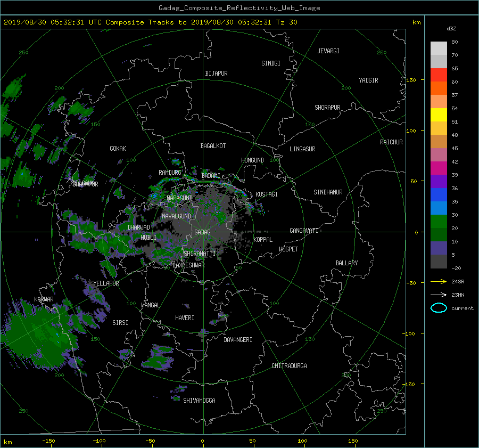Click the SIRSI city label
The width and height of the screenshot is (479, 448).
point(120,323)
